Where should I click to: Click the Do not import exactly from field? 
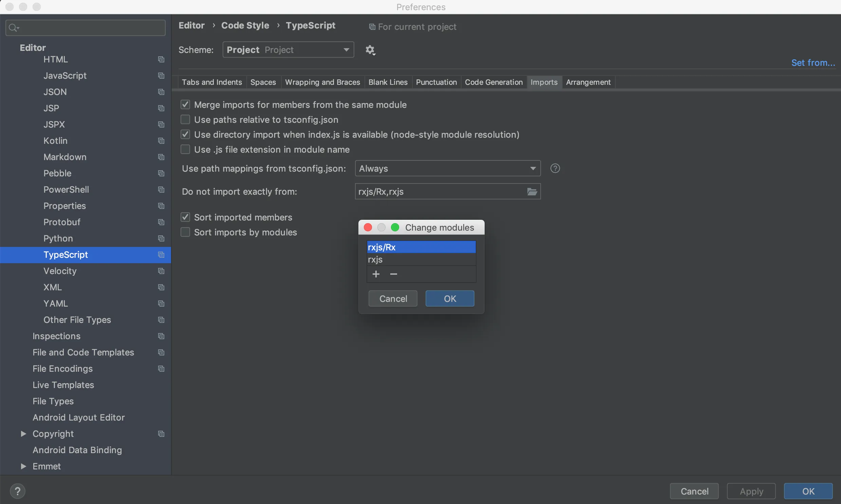(x=438, y=192)
